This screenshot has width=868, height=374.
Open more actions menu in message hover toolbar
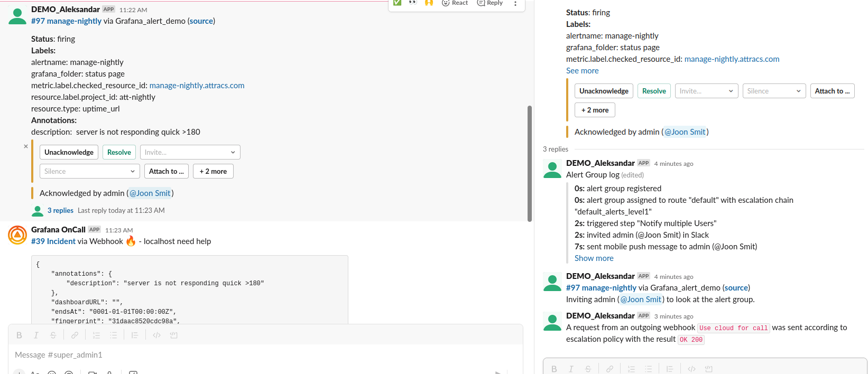click(515, 3)
